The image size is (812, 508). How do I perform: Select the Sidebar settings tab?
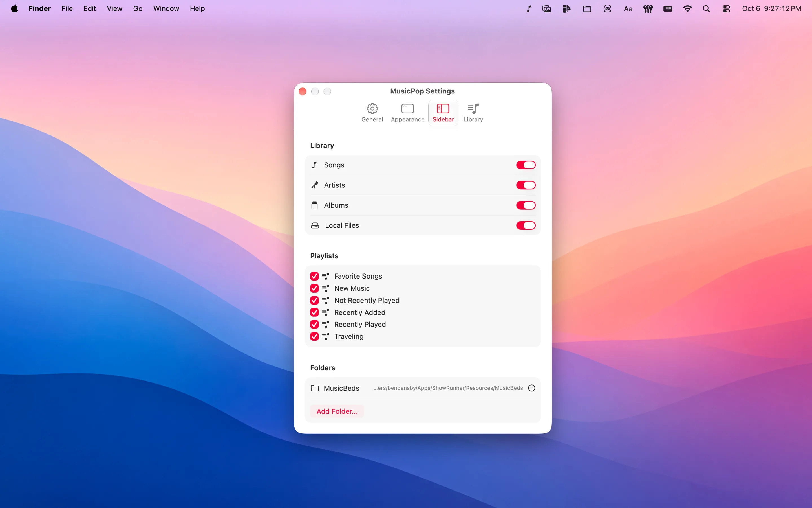point(443,113)
